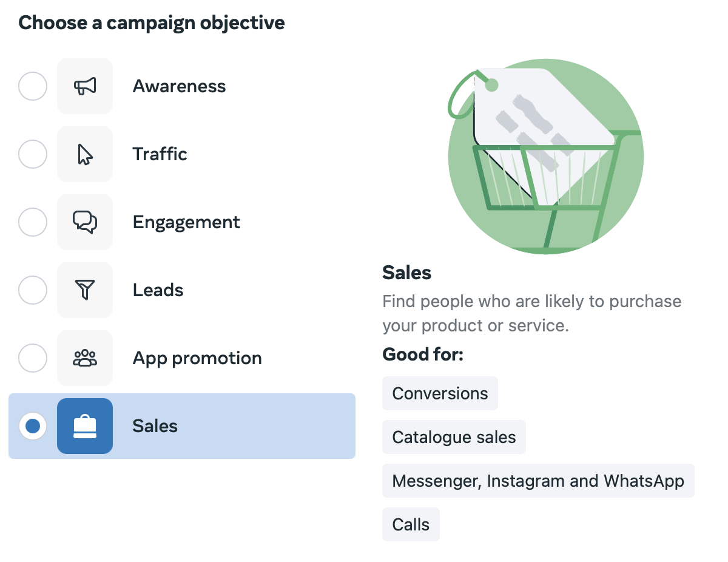Screen dimensions: 728x562
Task: Select the Leads radio button
Action: tap(33, 290)
